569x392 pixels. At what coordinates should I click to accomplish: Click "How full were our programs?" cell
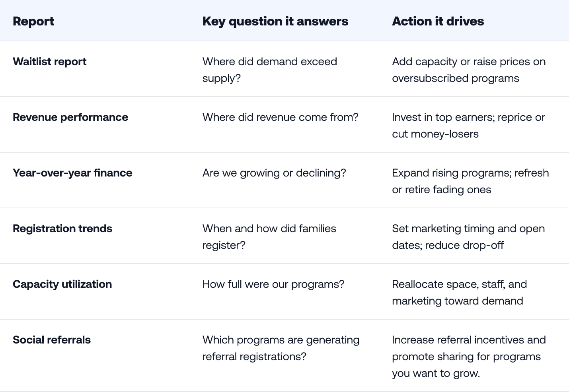[273, 284]
